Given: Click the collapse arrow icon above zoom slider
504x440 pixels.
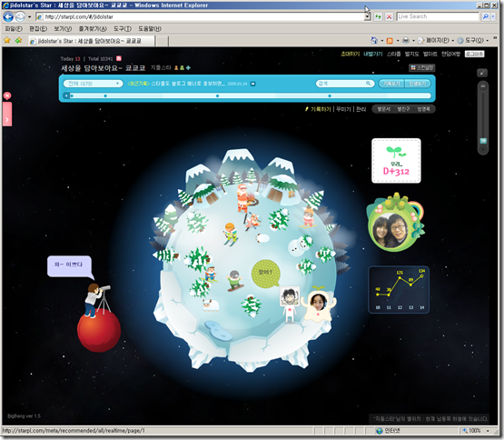Looking at the screenshot, I should click(482, 73).
